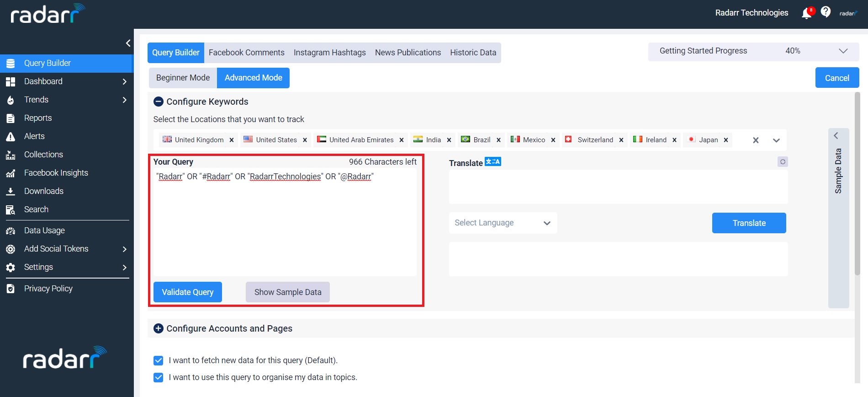868x397 pixels.
Task: Click the Alerts warning icon
Action: 11,137
